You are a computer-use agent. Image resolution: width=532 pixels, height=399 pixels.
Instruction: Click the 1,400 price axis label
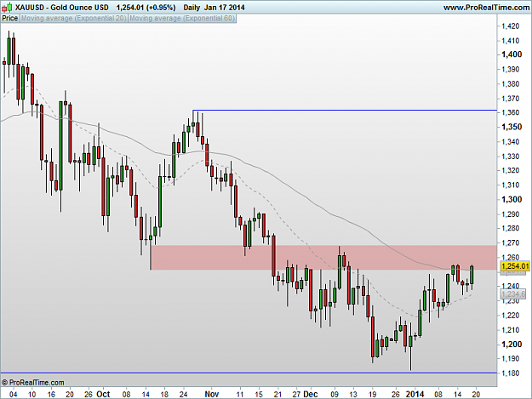coord(512,54)
